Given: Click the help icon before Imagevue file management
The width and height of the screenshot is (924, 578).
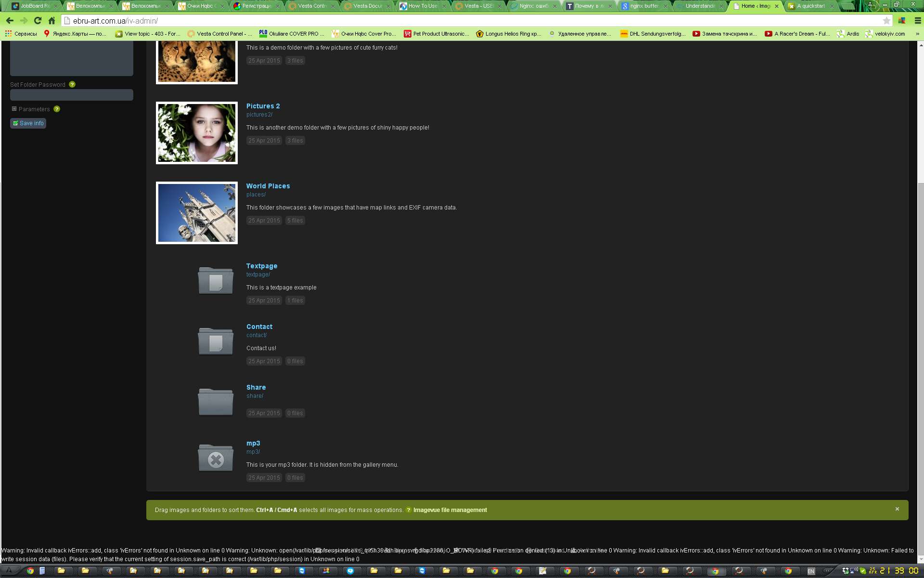Looking at the screenshot, I should point(409,510).
